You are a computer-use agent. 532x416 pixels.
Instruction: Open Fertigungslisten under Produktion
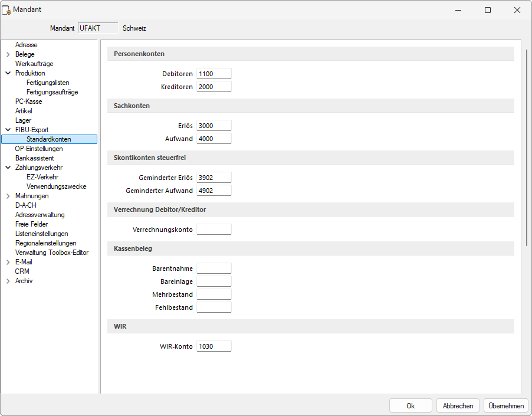pos(48,83)
